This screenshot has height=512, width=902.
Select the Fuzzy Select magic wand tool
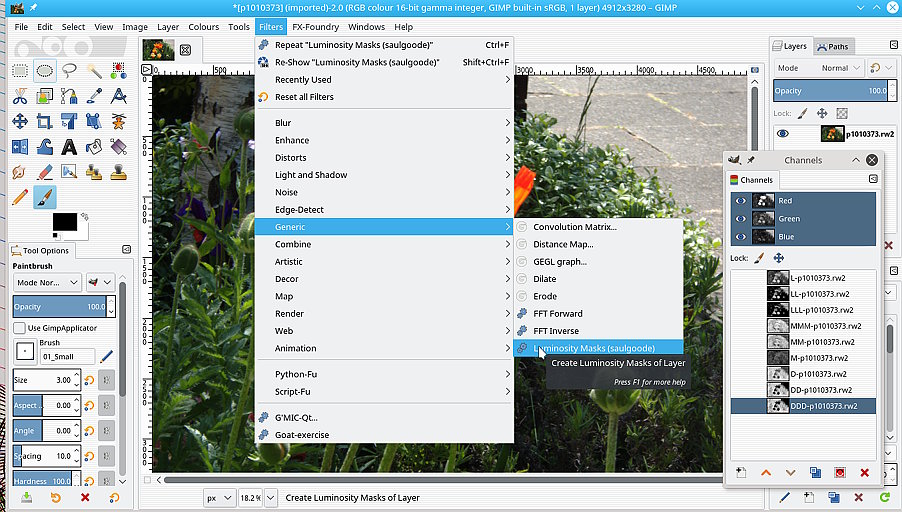tap(94, 71)
